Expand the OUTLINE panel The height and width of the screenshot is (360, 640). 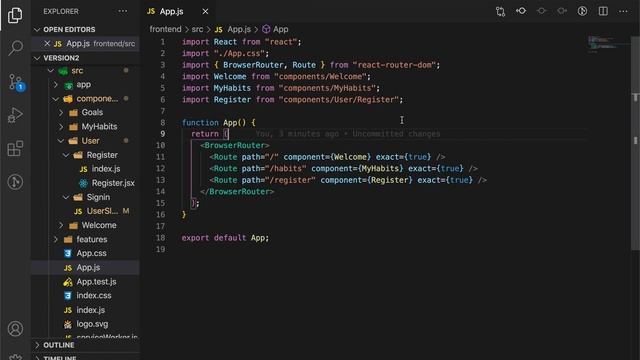pos(59,345)
